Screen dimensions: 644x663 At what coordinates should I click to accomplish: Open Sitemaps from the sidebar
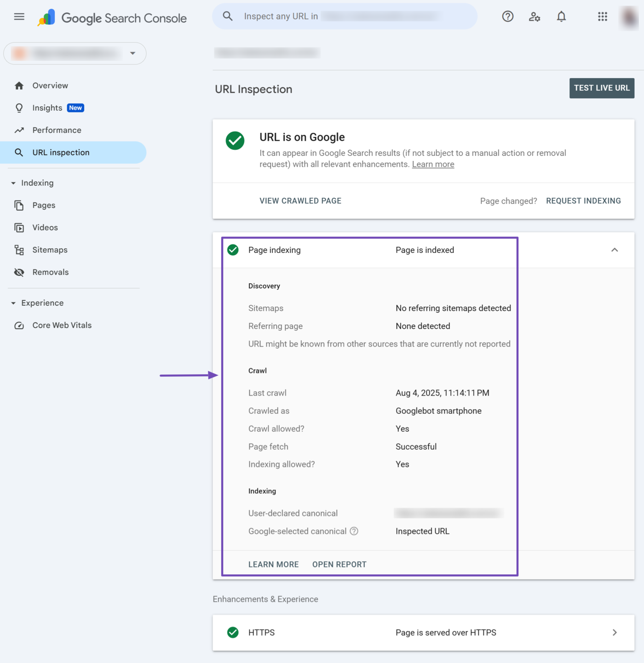(50, 250)
